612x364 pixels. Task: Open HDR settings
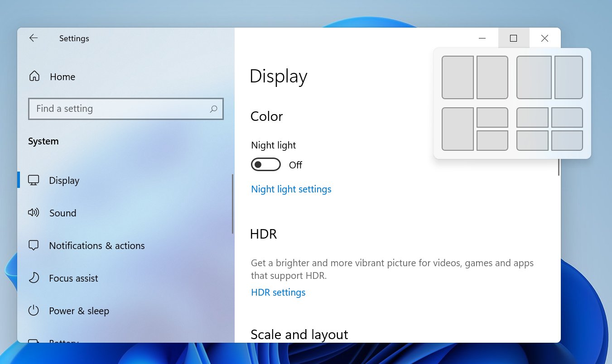tap(278, 292)
